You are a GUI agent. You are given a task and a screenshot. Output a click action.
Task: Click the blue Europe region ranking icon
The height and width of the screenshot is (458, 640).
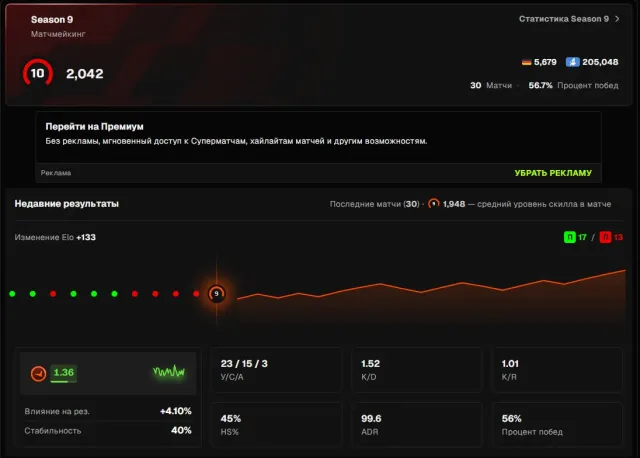pyautogui.click(x=573, y=62)
